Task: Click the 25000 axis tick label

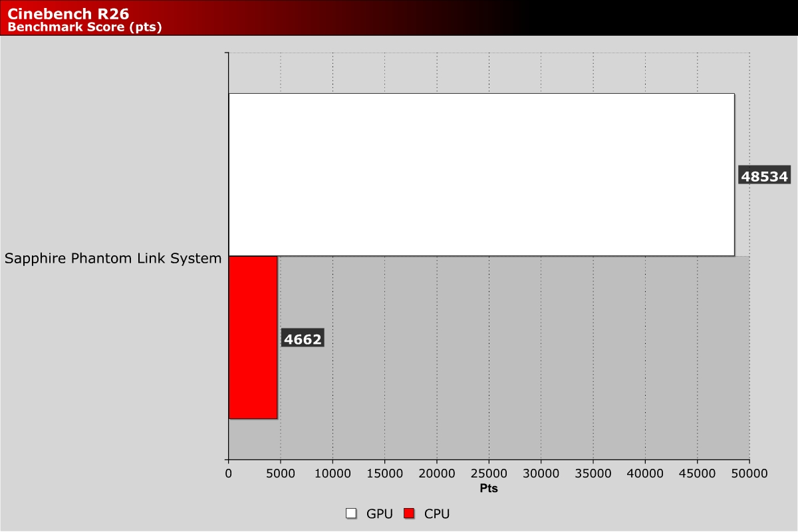Action: (x=489, y=473)
